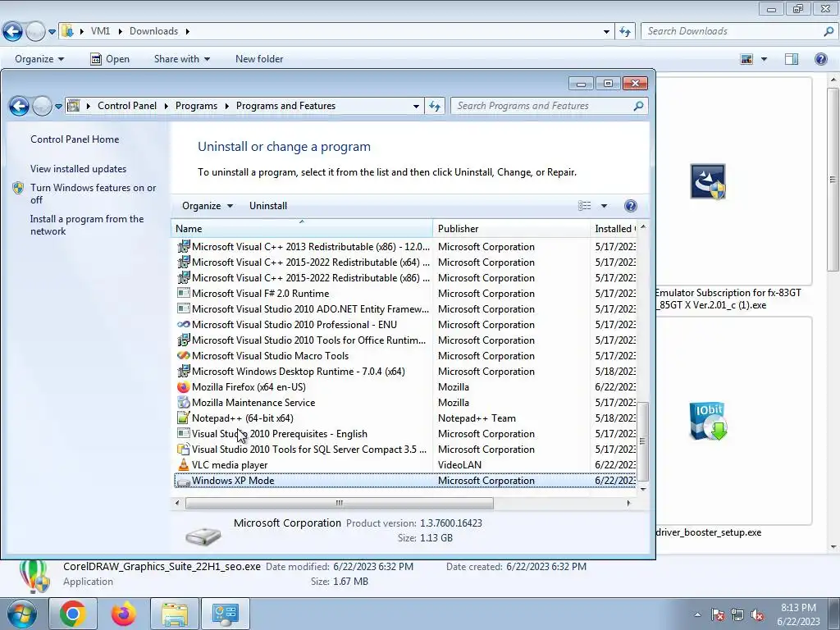This screenshot has height=630, width=840.
Task: Open Organize menu in Downloads window
Action: coord(39,59)
